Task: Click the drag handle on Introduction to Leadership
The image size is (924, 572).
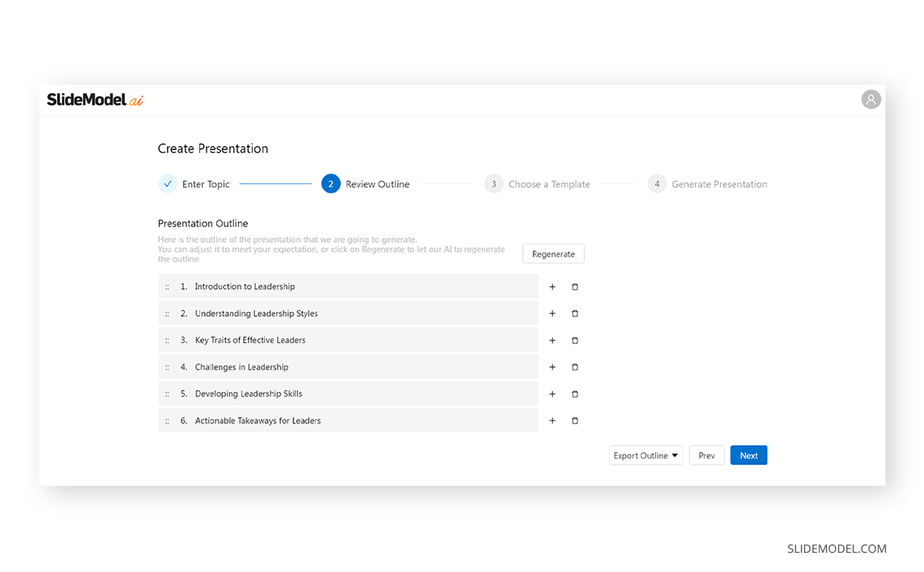Action: click(168, 286)
